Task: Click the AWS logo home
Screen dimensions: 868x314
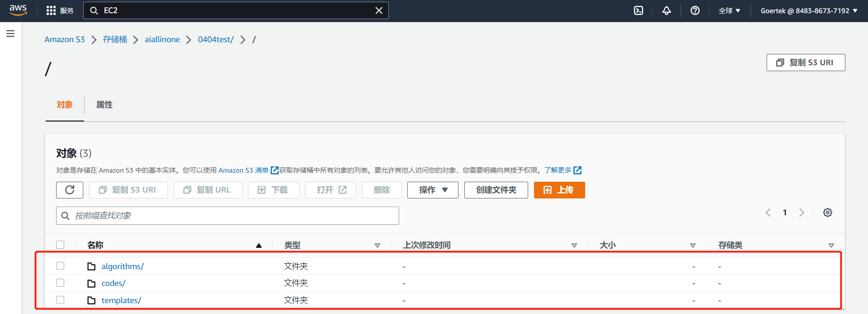Action: 18,10
